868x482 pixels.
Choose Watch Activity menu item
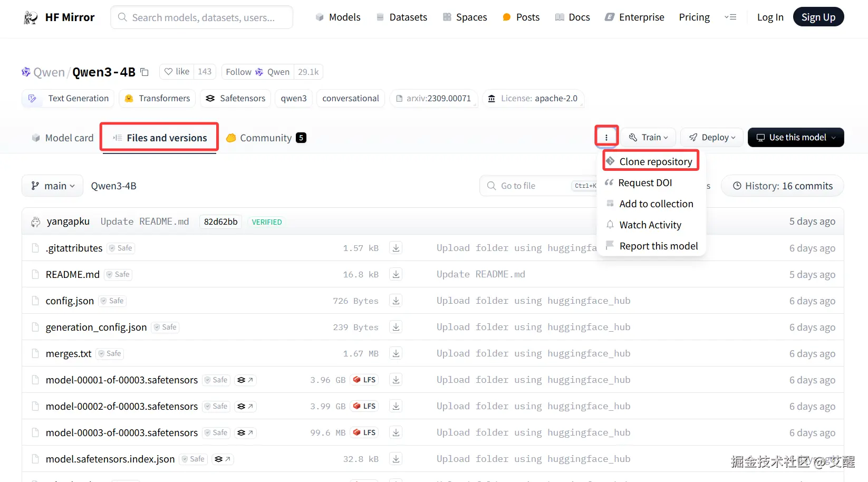coord(651,225)
